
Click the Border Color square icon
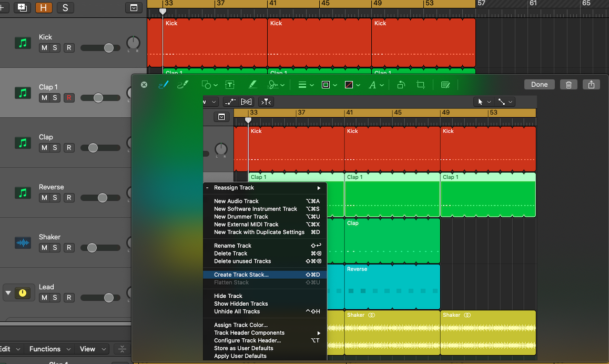pos(326,85)
